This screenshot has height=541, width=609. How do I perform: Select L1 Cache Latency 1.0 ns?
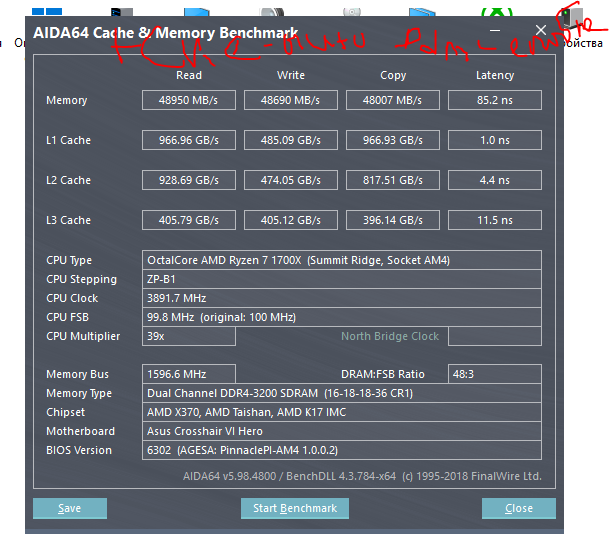pos(495,140)
